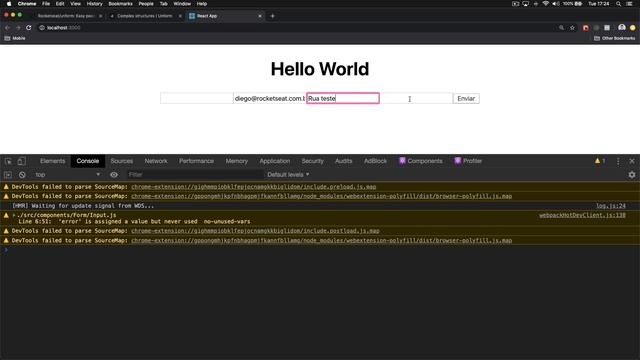Open a new browser tab
Screen dimensions: 640x360
click(x=273, y=16)
